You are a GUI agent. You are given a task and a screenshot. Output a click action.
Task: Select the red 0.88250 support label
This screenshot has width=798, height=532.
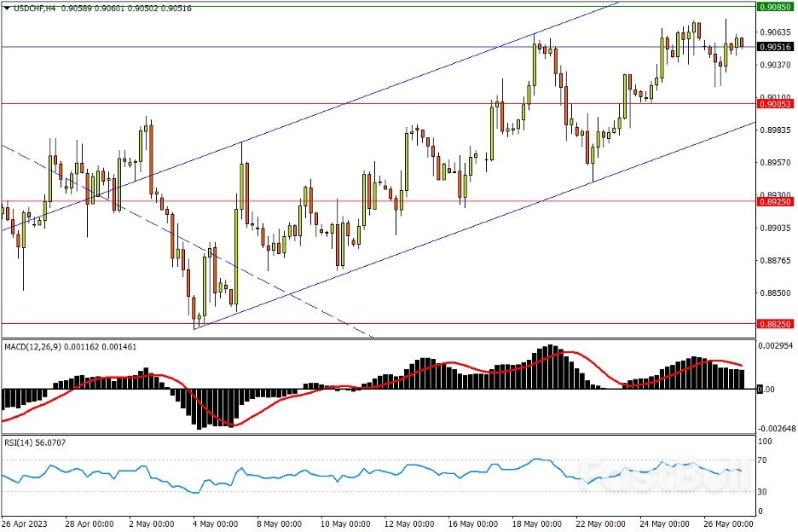(776, 324)
